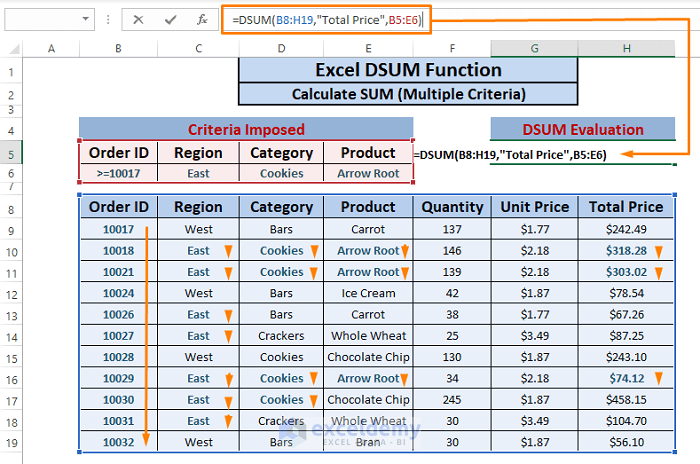Open the Name Box dropdown arrow
Viewport: 700px width, 464px height.
(85, 19)
